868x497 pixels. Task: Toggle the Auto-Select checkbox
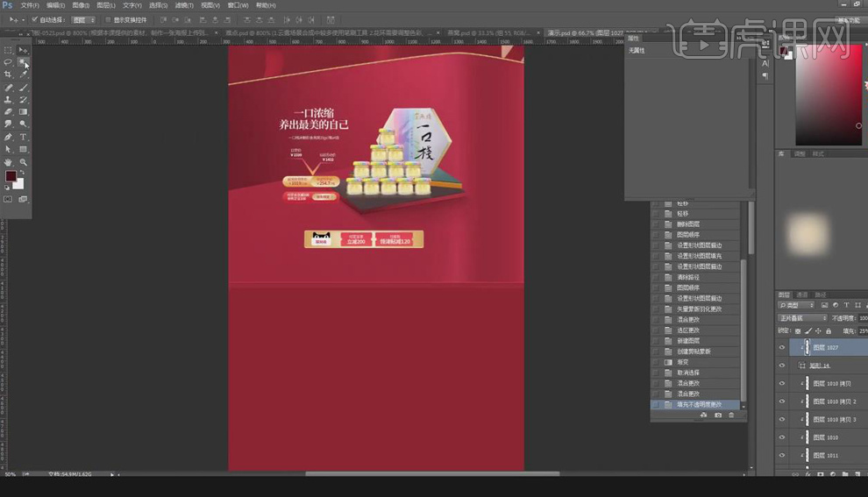tap(34, 20)
